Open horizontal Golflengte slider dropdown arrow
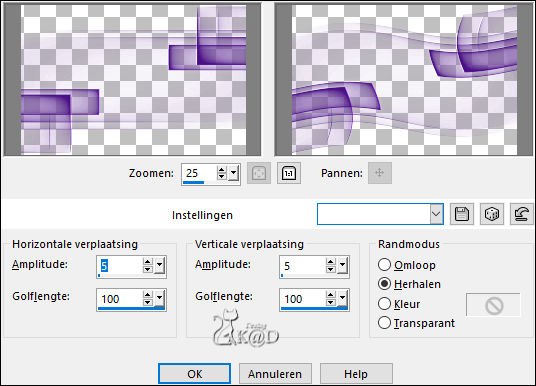This screenshot has width=536, height=386. (x=160, y=299)
